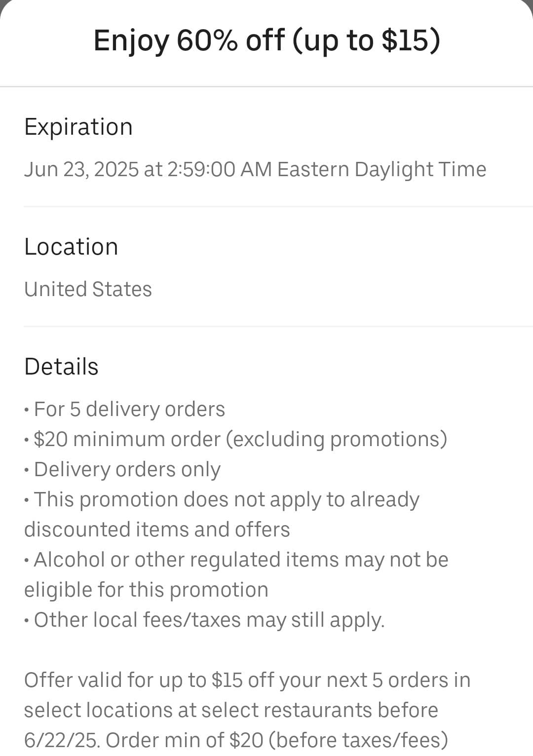Tap the 'Alcohol or other regulated items' bullet
Image resolution: width=533 pixels, height=756 pixels.
[236, 574]
